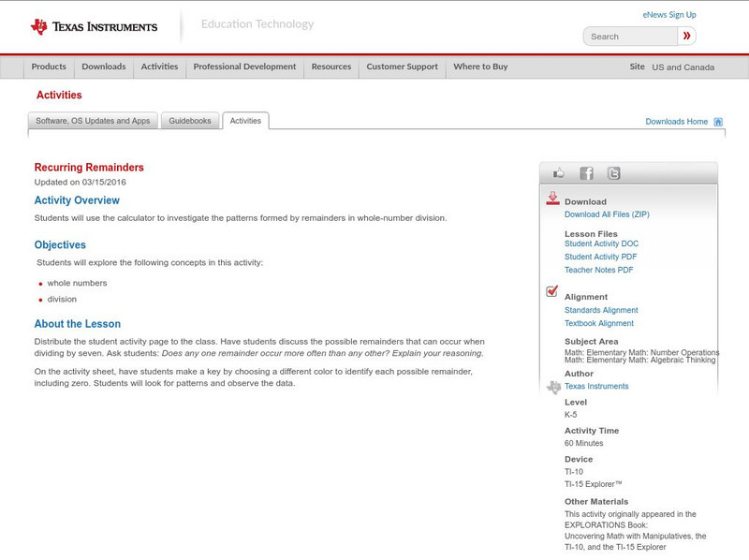Open Customer Support menu
The width and height of the screenshot is (749, 560).
click(403, 66)
